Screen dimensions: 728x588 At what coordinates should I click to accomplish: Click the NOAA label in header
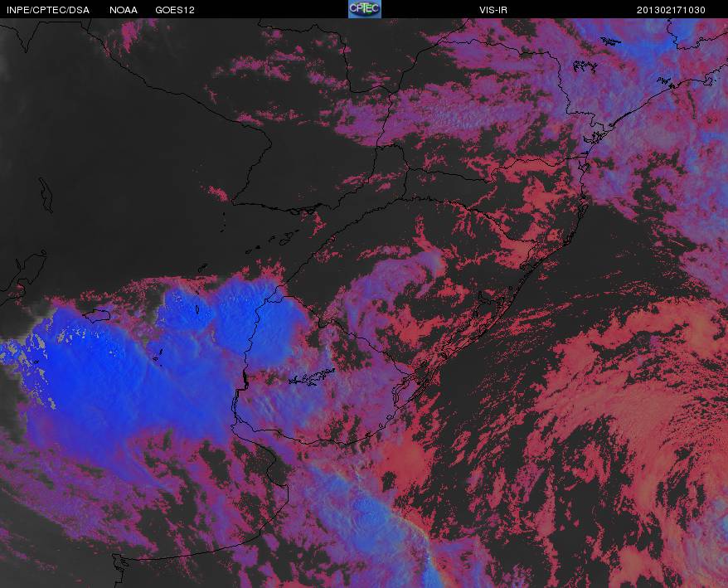click(x=124, y=10)
